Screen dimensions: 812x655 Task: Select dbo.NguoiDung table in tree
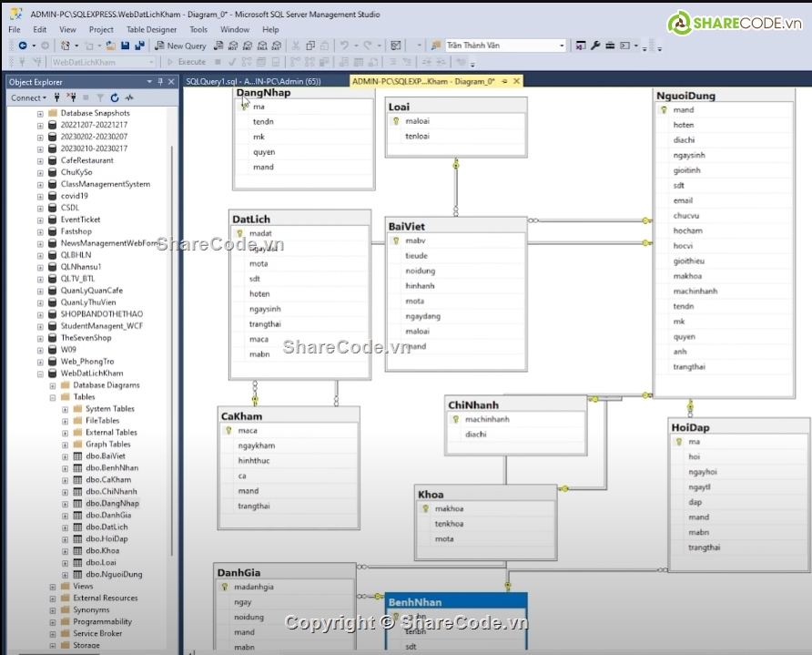tap(114, 574)
